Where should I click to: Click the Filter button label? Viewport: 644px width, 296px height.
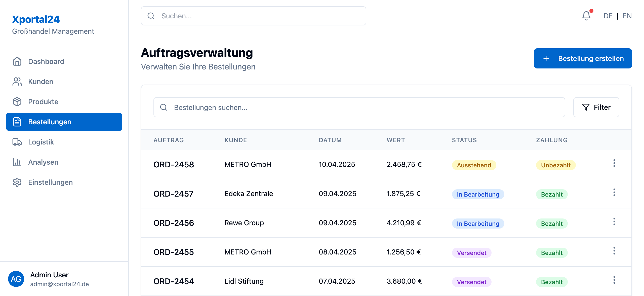(602, 107)
